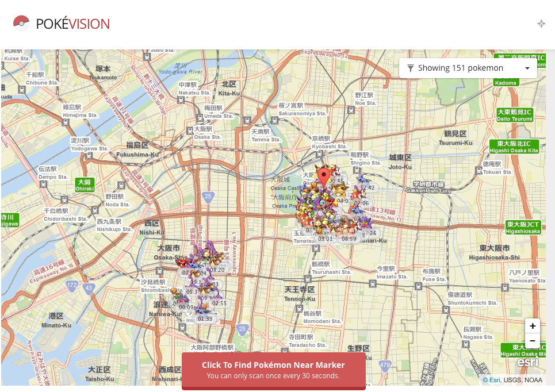Click the 08:59 countdown timer label

click(349, 239)
